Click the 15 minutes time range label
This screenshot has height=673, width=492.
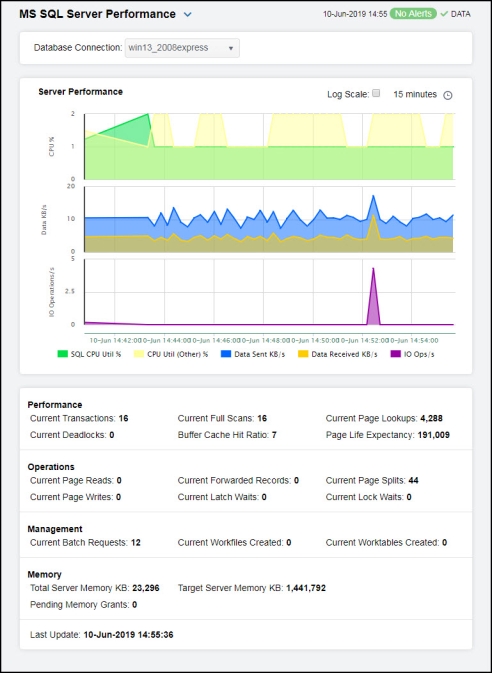(415, 94)
